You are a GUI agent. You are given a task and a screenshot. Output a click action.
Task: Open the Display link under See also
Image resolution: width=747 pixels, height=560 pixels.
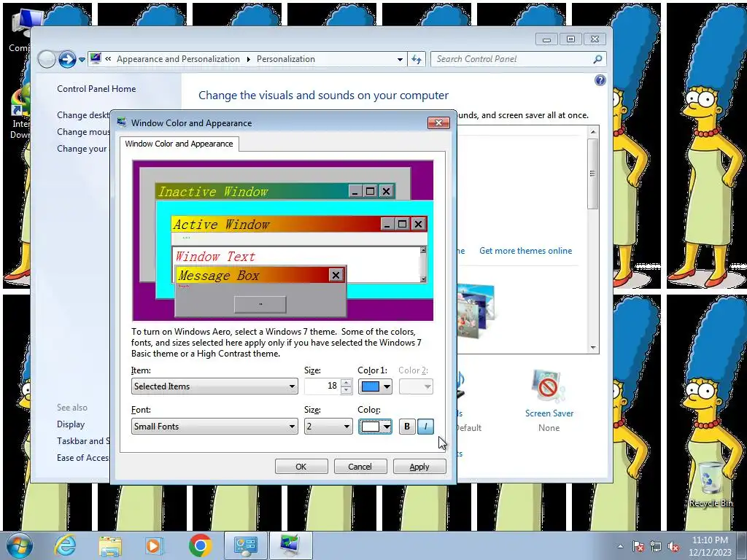(x=71, y=424)
